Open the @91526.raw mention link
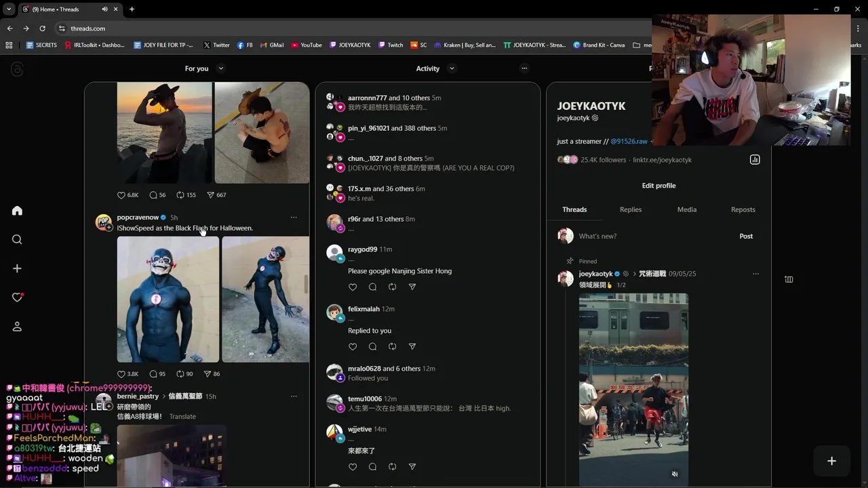Image resolution: width=868 pixels, height=488 pixels. pyautogui.click(x=629, y=142)
